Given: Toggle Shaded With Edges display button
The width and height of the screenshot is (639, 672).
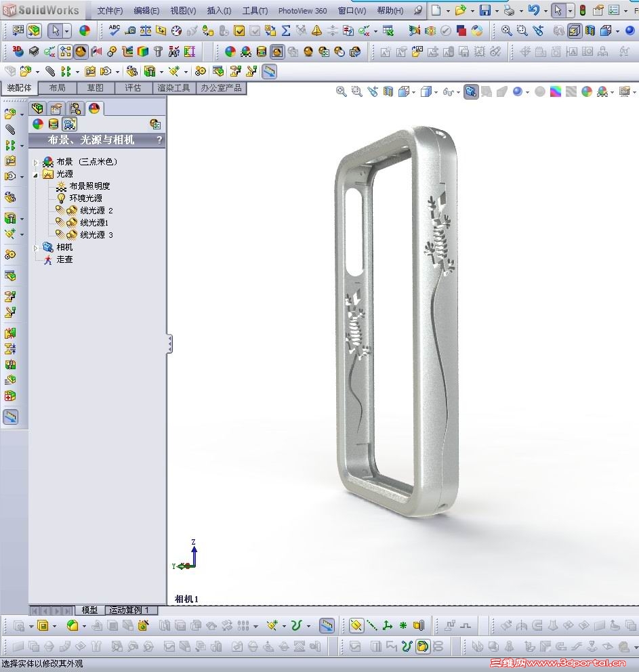Looking at the screenshot, I should pos(574,30).
